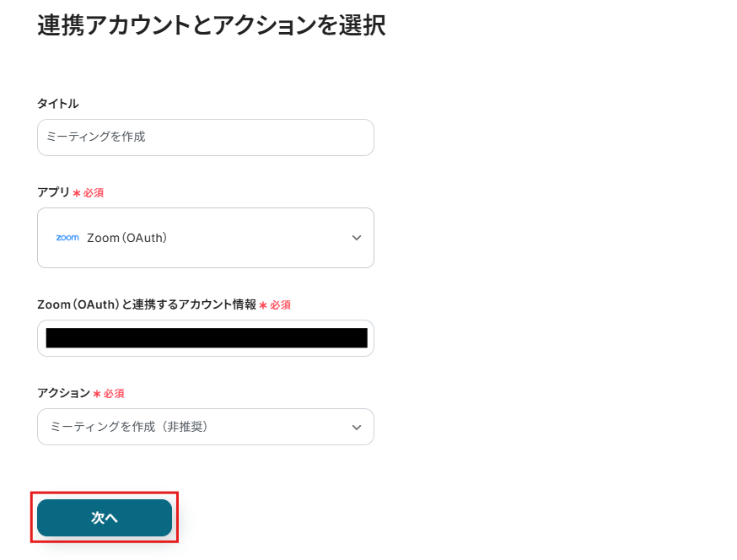The width and height of the screenshot is (737, 560).
Task: Click the 必須 marker next to アカウント情報
Action: coord(280,305)
